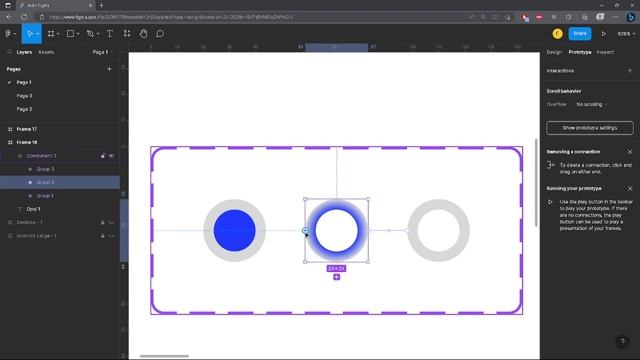640x360 pixels.
Task: Click the user avatar
Action: (x=558, y=34)
